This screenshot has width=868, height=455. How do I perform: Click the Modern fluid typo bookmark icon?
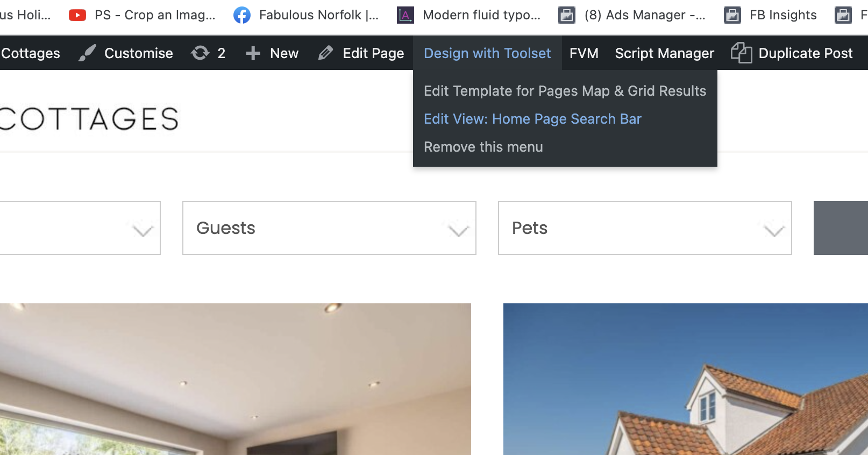[405, 15]
